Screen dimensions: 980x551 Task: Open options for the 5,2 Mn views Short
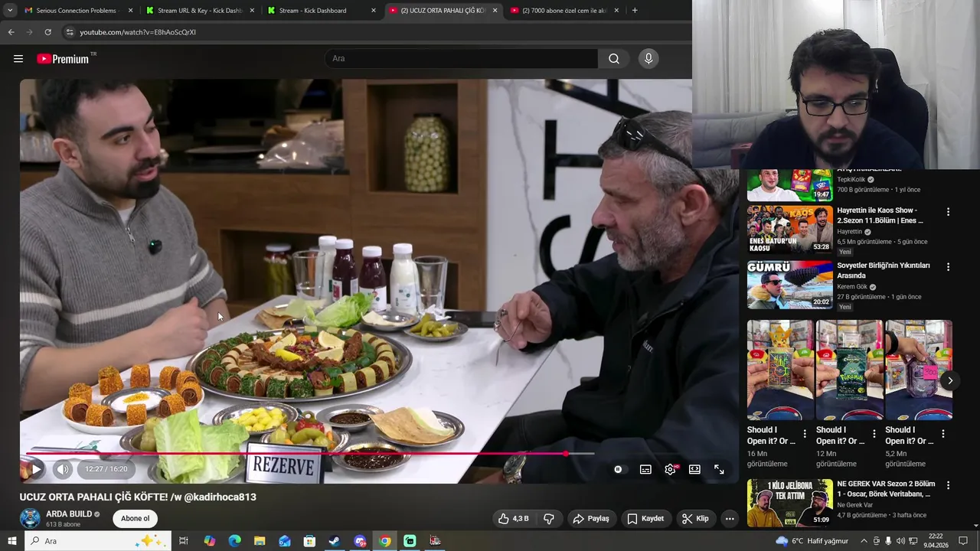[942, 434]
